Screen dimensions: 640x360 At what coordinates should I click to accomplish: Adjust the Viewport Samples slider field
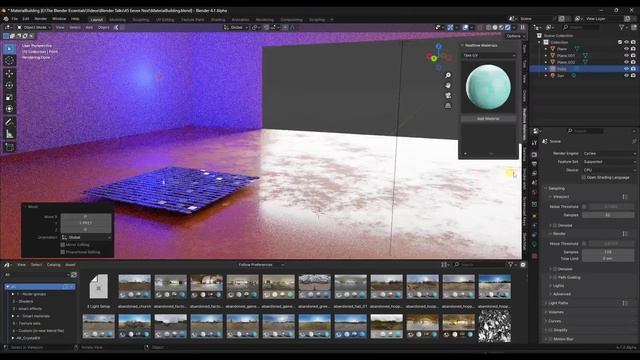[x=608, y=215]
